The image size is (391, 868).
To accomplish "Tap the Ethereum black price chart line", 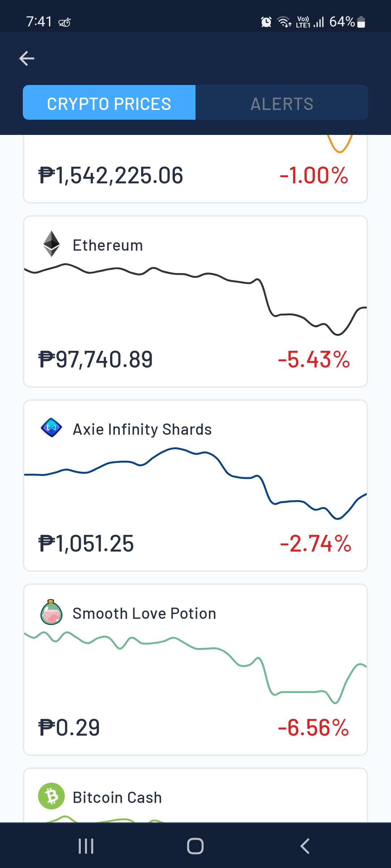I will click(x=195, y=299).
